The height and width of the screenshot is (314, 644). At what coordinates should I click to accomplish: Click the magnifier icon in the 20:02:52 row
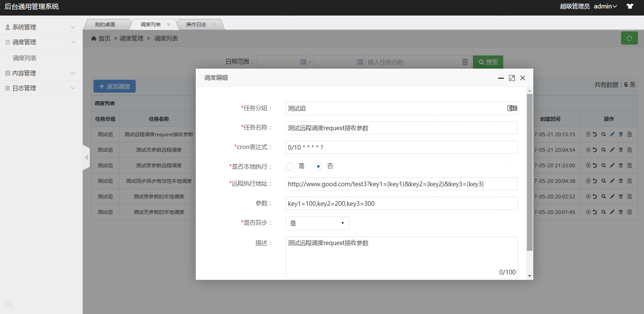603,196
